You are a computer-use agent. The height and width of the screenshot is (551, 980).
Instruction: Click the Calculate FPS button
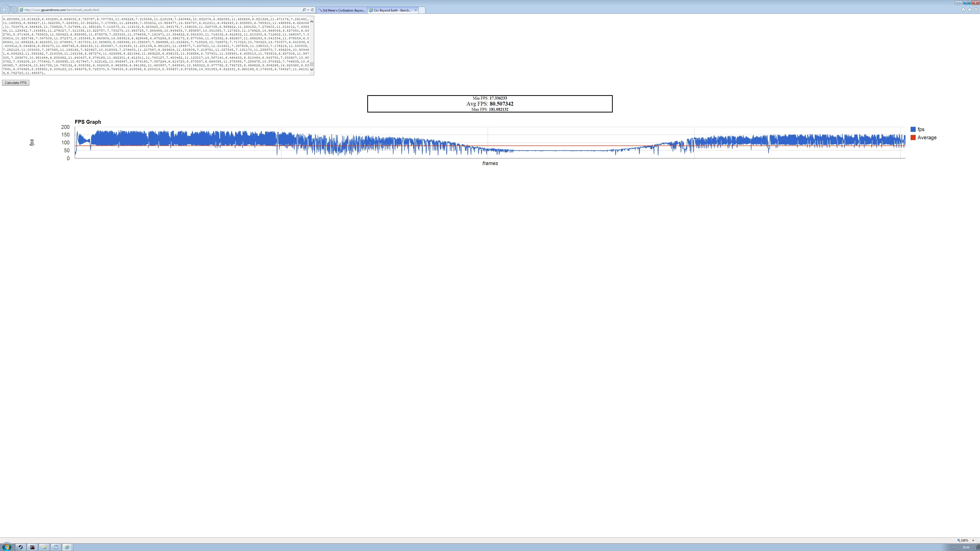click(16, 83)
